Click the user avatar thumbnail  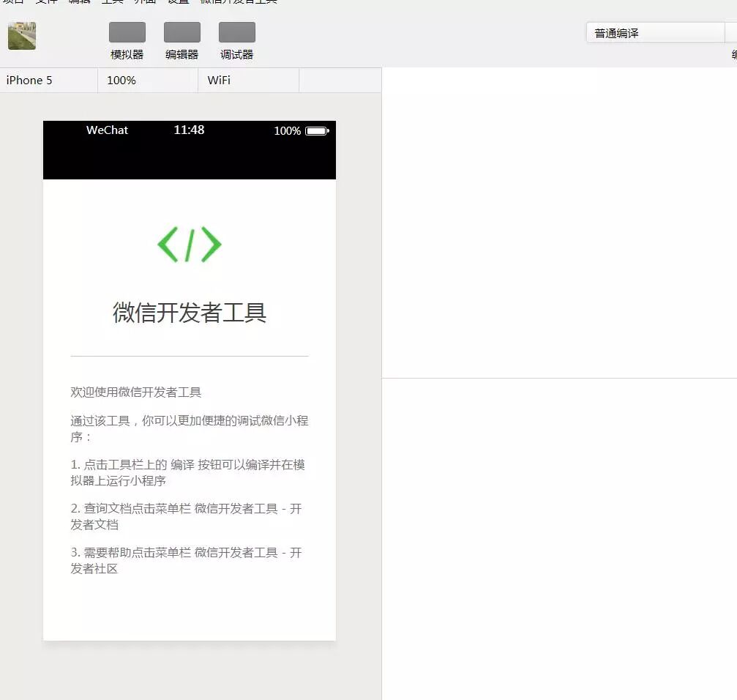tap(22, 36)
